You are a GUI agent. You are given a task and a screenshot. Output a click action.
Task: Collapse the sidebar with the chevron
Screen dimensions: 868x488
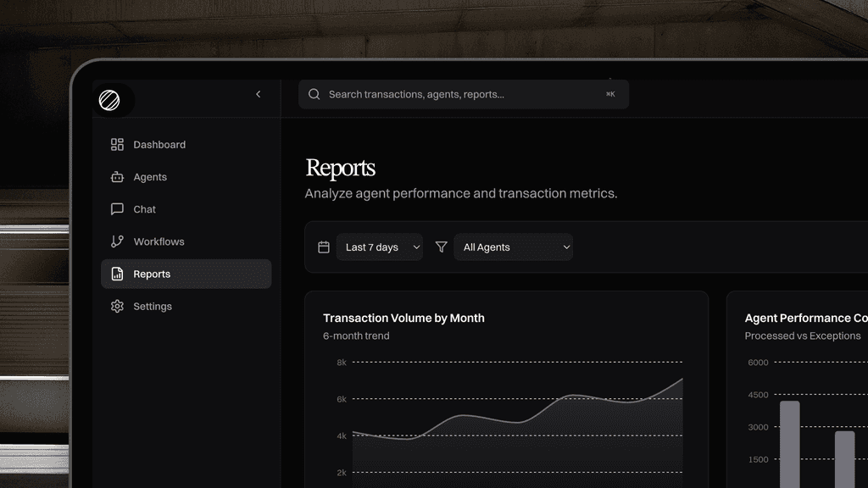pos(258,94)
